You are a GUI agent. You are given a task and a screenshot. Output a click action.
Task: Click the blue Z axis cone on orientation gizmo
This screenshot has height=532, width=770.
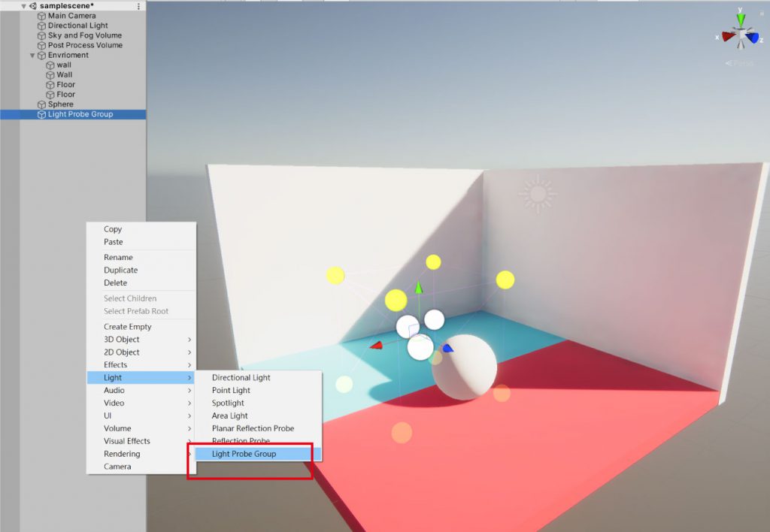pos(752,38)
